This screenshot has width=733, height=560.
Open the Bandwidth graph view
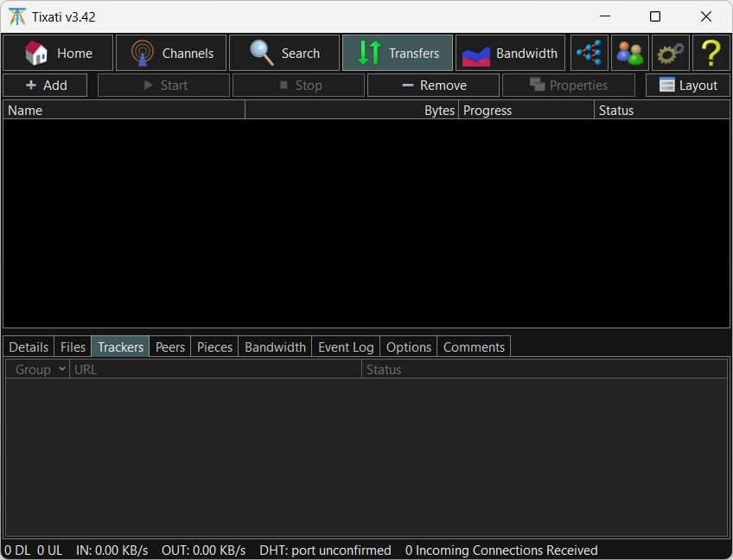510,53
